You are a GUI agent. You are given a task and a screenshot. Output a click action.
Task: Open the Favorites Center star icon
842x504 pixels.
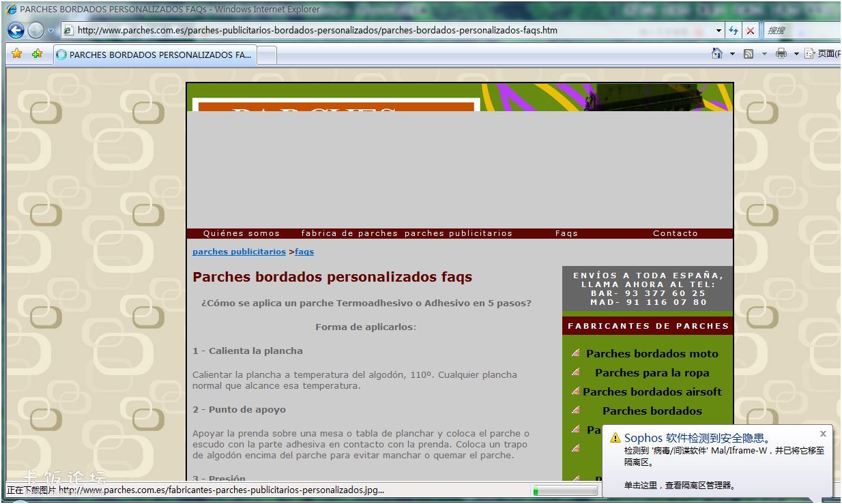click(17, 54)
